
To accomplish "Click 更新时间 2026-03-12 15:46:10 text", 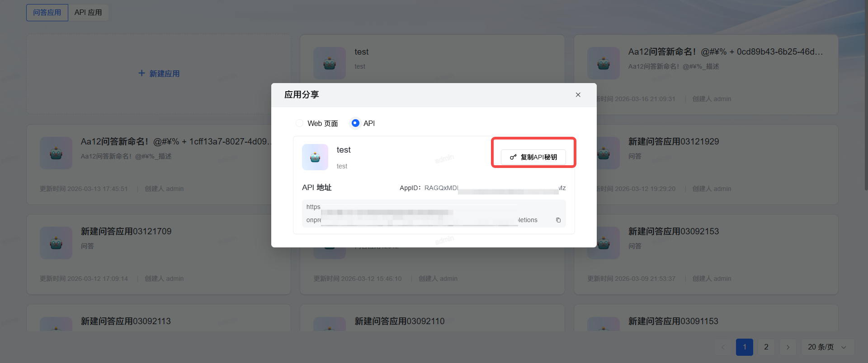I will tap(358, 279).
